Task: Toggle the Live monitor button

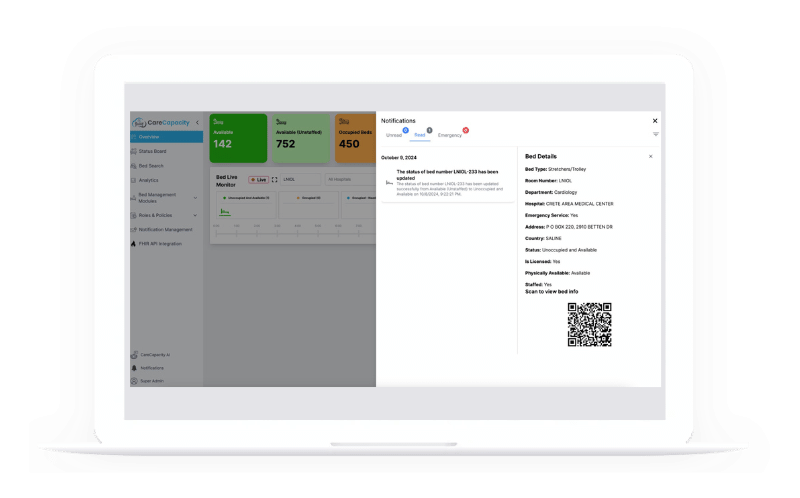Action: (258, 180)
